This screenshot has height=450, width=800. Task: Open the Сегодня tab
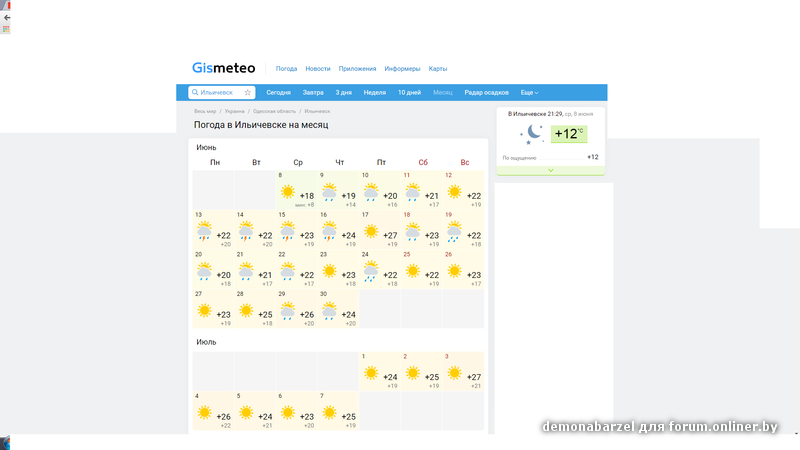coord(279,92)
